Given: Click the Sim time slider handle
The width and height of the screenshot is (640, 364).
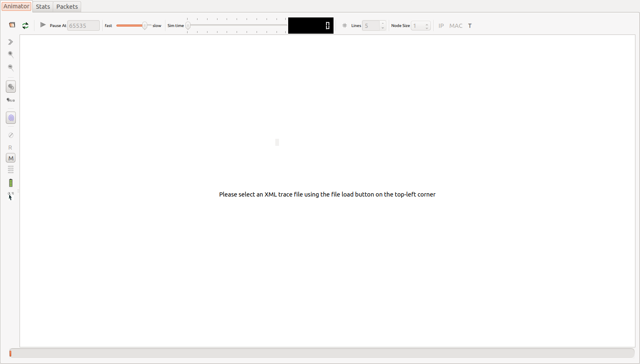Looking at the screenshot, I should [188, 26].
